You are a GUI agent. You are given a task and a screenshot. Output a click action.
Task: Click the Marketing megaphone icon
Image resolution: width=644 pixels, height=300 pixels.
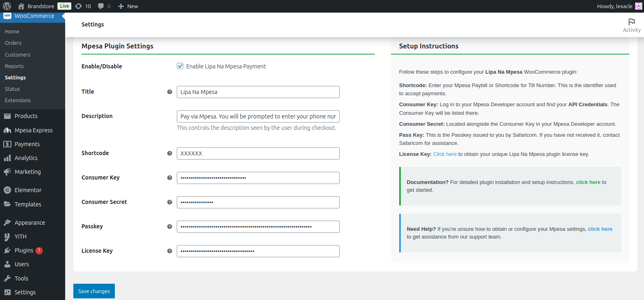(x=7, y=172)
